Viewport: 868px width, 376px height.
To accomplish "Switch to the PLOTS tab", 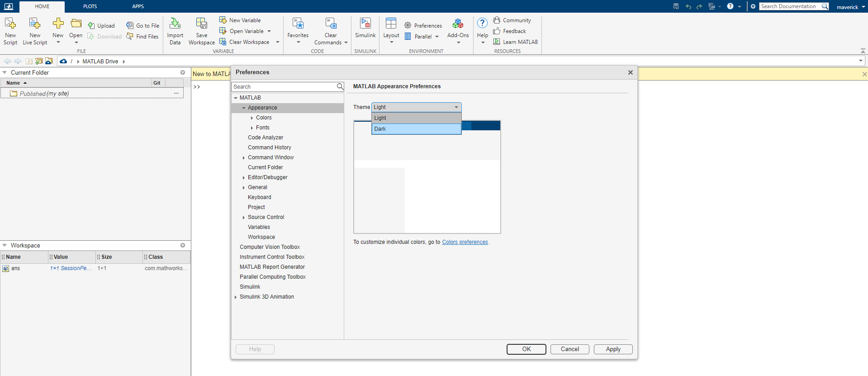I will [90, 6].
